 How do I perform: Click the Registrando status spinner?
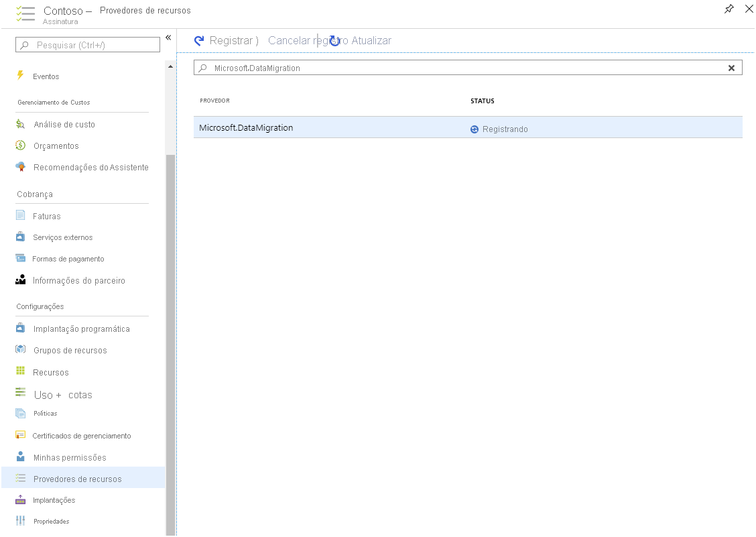click(x=475, y=127)
